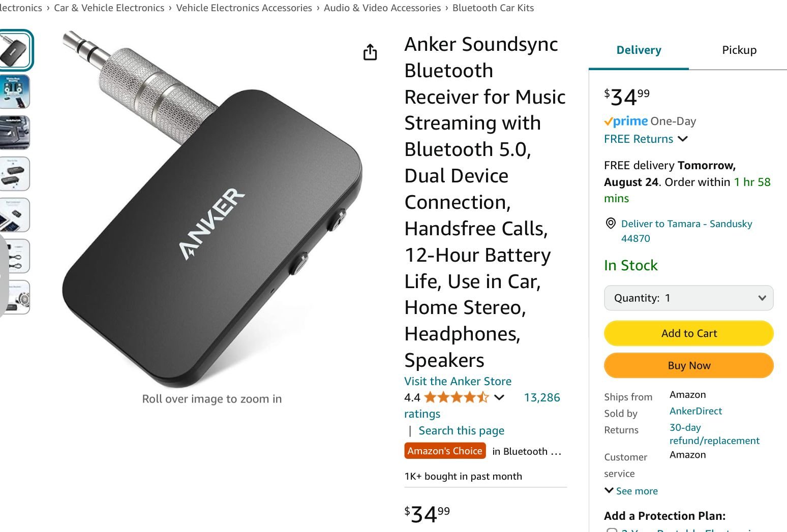Switch to the Pickup tab
787x532 pixels.
(x=739, y=50)
